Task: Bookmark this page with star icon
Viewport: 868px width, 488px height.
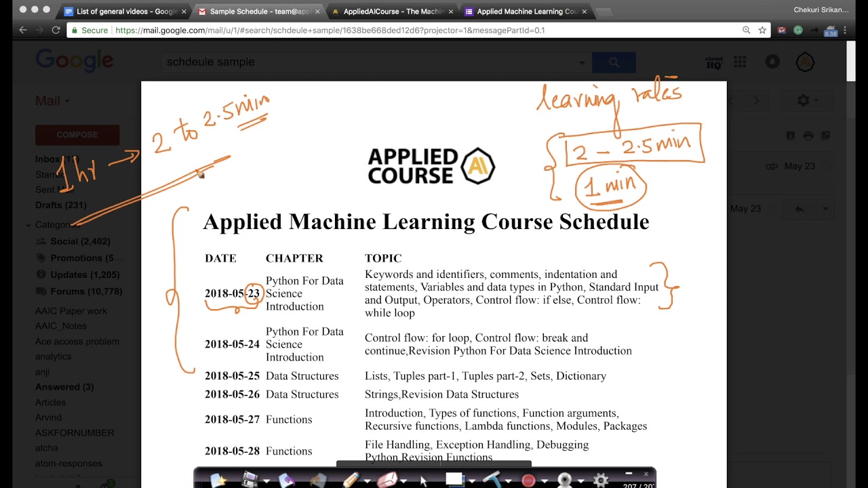Action: [x=762, y=30]
